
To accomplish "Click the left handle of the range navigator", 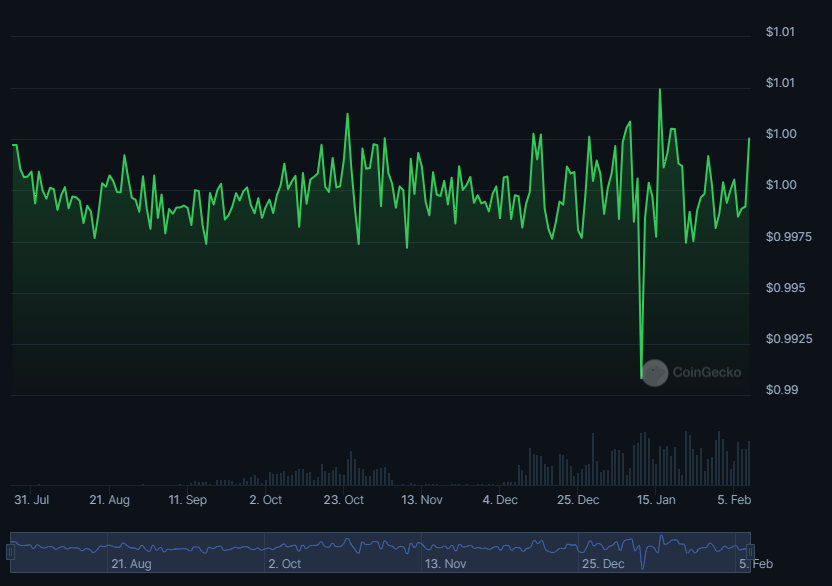I will coord(11,551).
